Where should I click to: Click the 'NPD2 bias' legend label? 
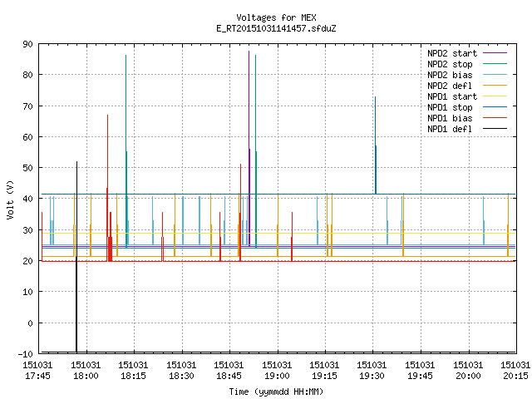pyautogui.click(x=450, y=75)
